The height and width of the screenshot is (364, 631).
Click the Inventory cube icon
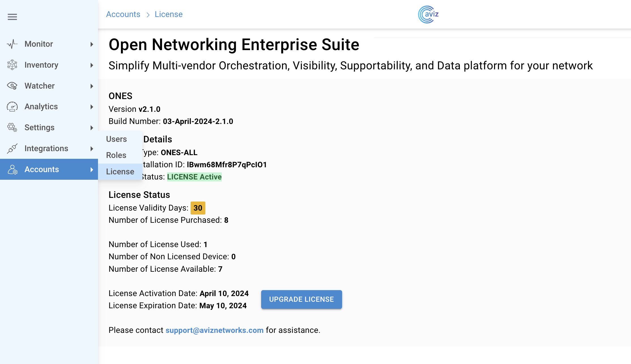coord(12,65)
